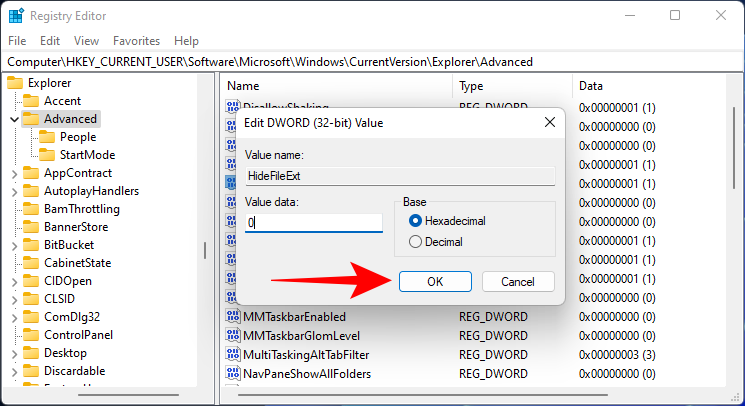The width and height of the screenshot is (745, 406).
Task: Select the Advanced folder icon
Action: 31,119
